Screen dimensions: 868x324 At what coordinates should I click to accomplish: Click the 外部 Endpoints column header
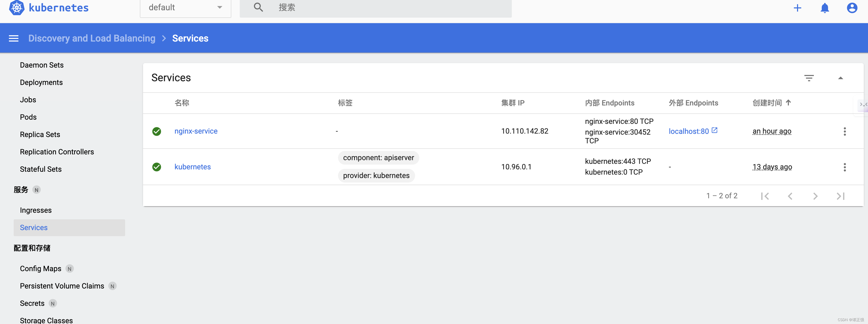[693, 103]
